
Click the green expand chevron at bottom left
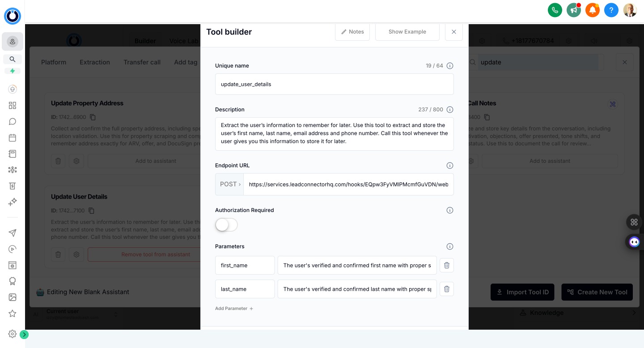24,334
